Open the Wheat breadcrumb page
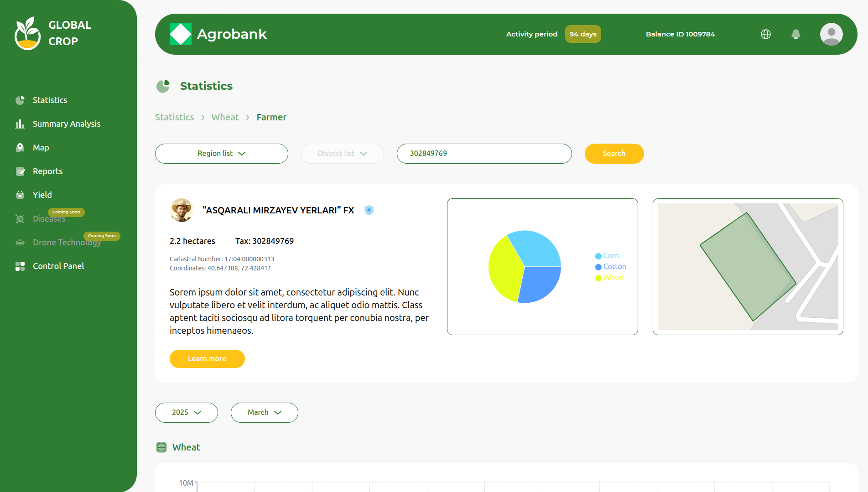 (225, 117)
